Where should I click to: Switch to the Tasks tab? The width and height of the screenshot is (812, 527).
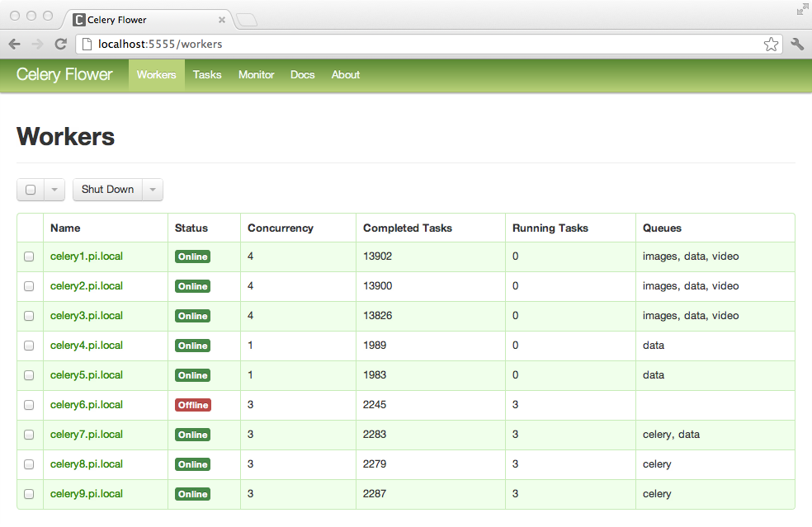click(x=207, y=74)
